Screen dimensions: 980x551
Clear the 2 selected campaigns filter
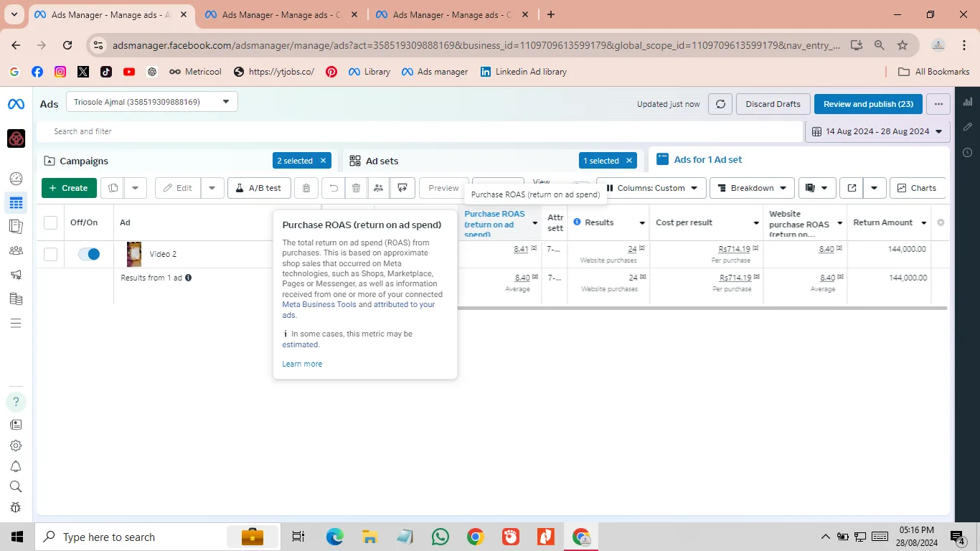[x=323, y=161]
